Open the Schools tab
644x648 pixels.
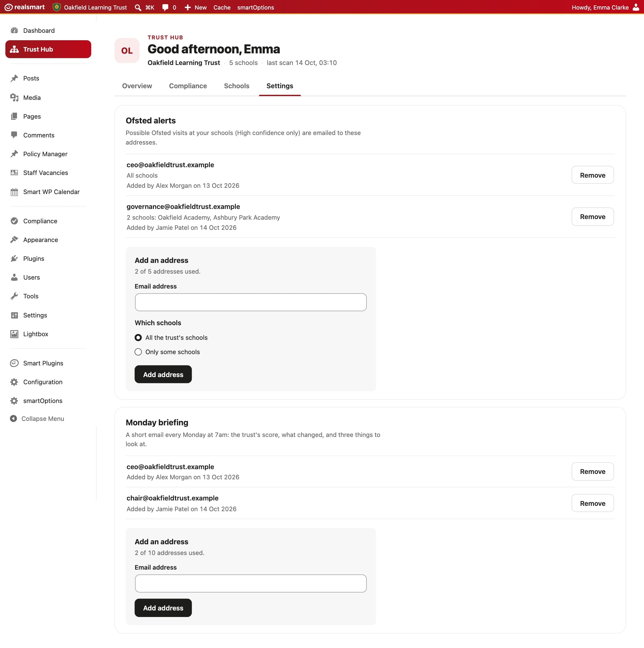(x=236, y=86)
